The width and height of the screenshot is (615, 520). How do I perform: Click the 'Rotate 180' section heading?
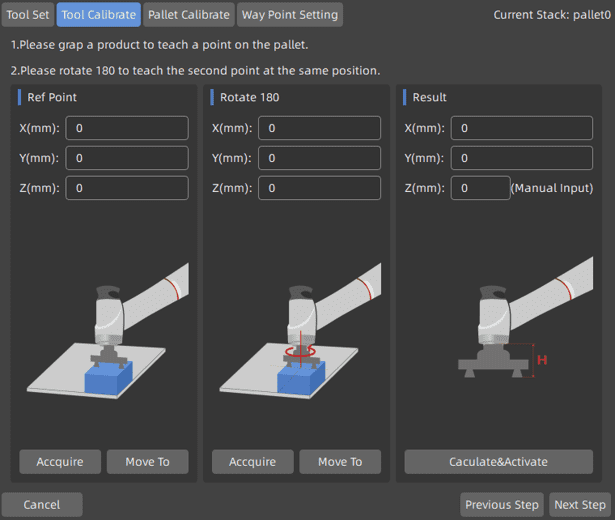[x=249, y=97]
